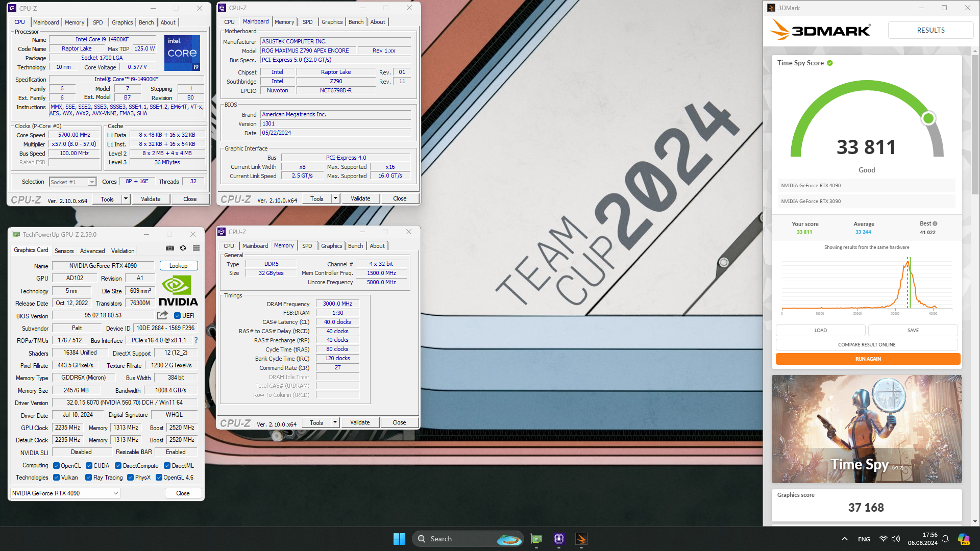Viewport: 980px width, 551px height.
Task: Open GPU selection dropdown NVIDIA GeForce RTX 4090
Action: (65, 493)
